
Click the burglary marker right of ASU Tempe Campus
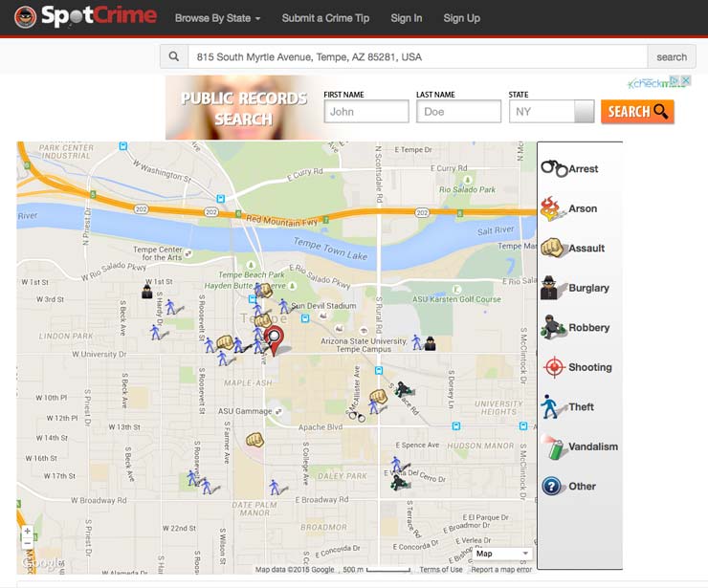coord(431,343)
